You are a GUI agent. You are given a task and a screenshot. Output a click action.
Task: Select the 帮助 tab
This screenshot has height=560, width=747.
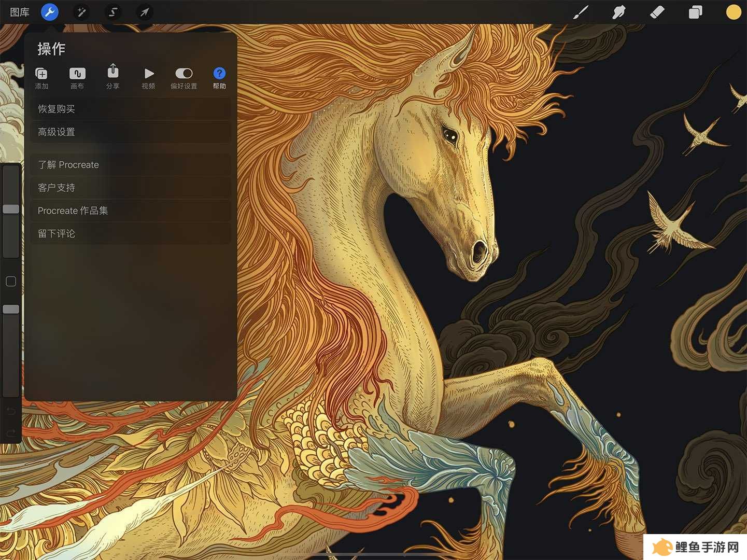point(219,78)
